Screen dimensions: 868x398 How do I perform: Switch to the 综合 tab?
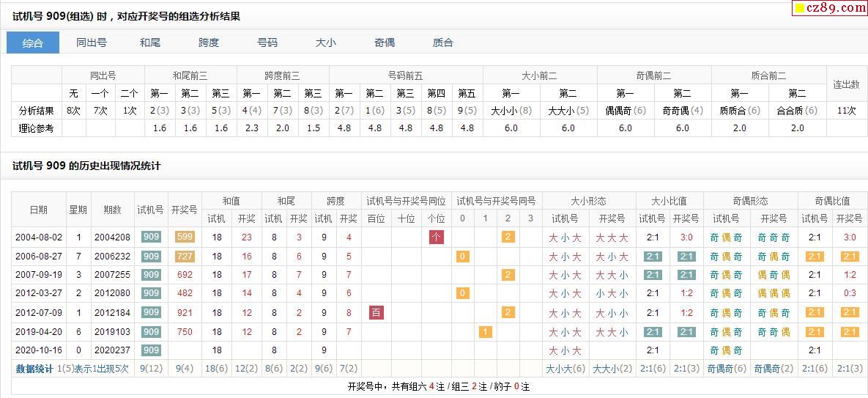33,43
